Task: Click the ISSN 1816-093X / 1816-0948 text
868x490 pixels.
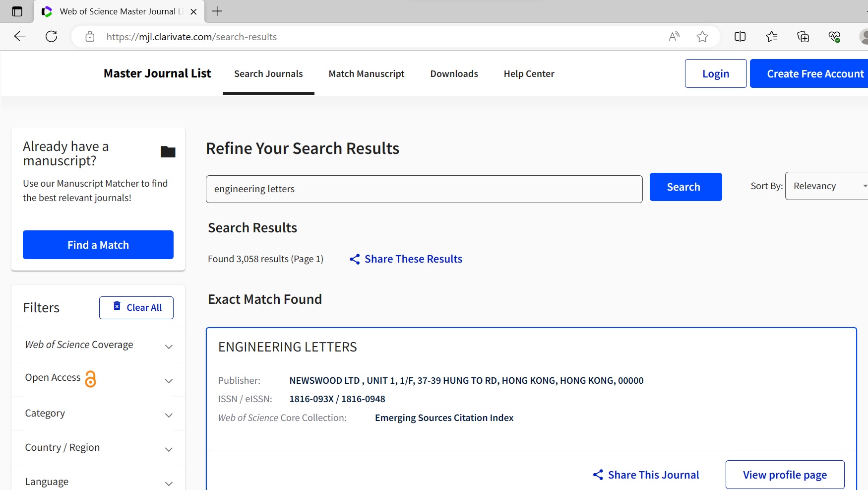Action: [337, 399]
